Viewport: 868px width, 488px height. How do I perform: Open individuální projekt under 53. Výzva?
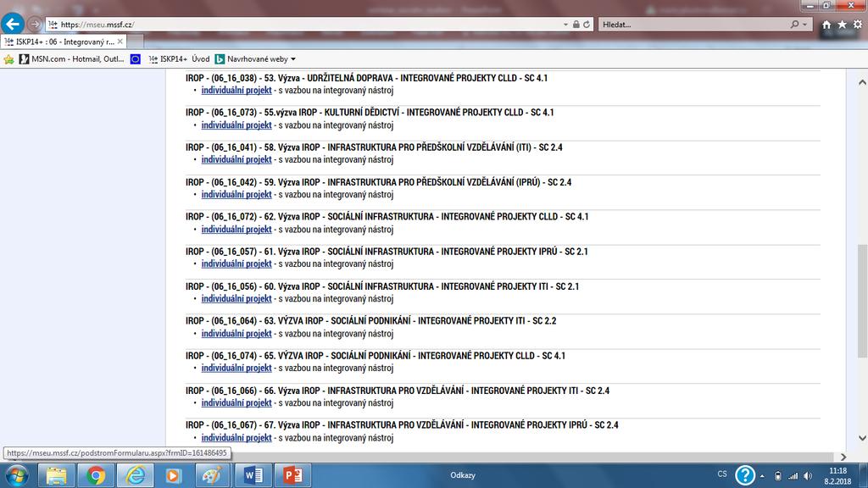236,90
